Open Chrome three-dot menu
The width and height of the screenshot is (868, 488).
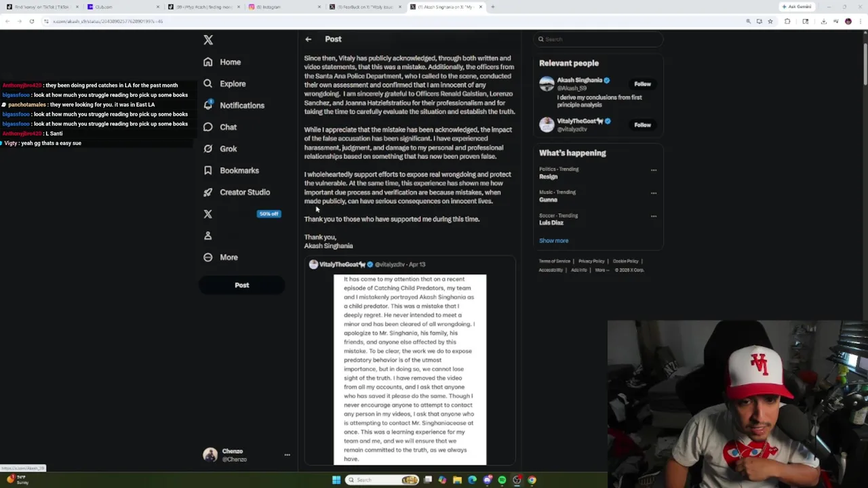tap(861, 21)
